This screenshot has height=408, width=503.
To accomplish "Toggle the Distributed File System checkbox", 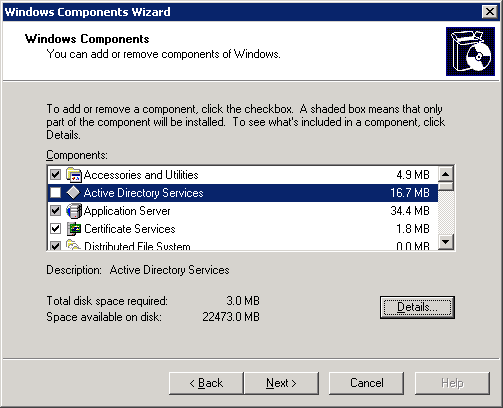I will (55, 245).
